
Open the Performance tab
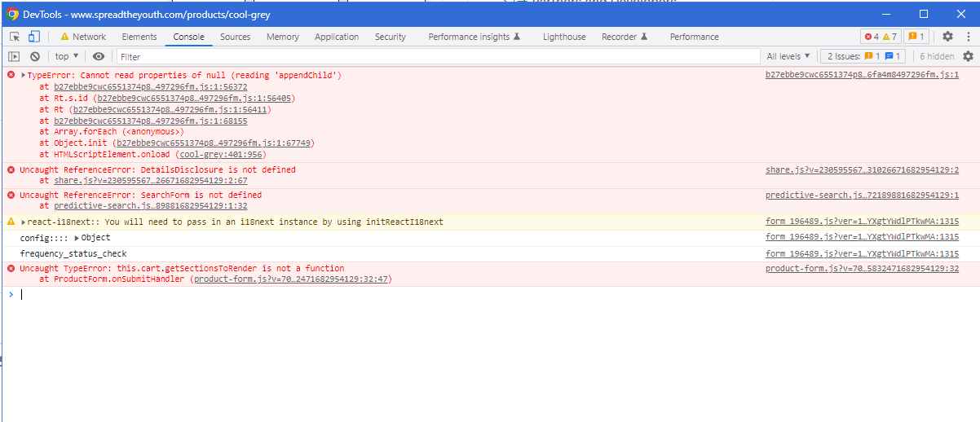[x=695, y=37]
